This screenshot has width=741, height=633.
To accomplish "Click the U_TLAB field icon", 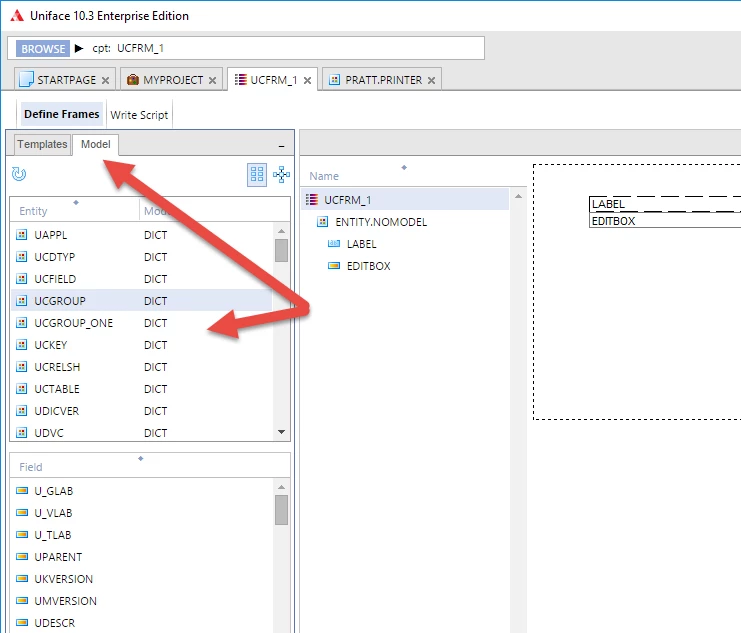I will pos(22,535).
